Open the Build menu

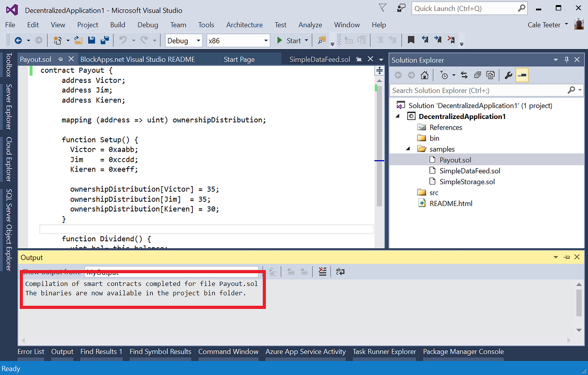tap(118, 25)
